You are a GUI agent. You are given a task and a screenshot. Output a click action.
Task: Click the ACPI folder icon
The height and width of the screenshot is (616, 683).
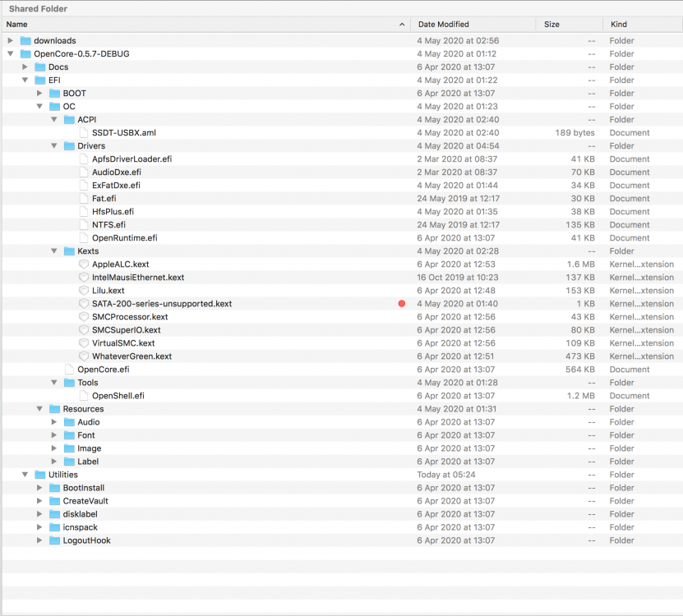(69, 119)
